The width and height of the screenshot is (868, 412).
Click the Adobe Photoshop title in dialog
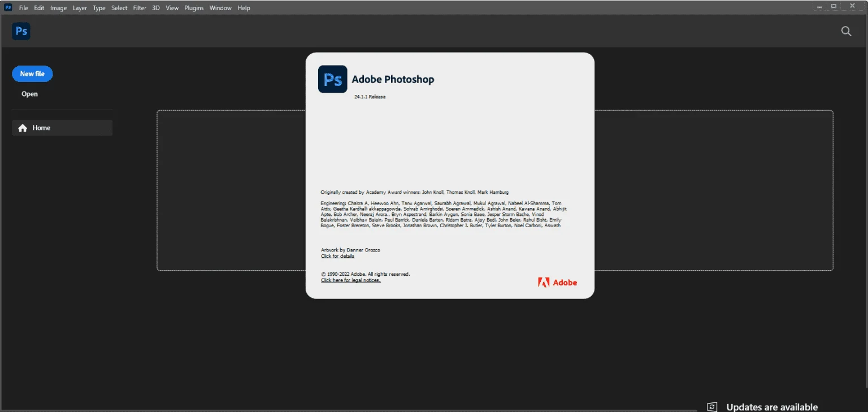(393, 80)
